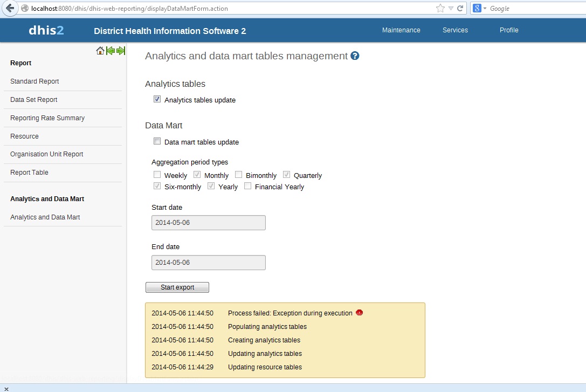This screenshot has height=392, width=586.
Task: Click the 2014-05-06 11:44:29 timestamp
Action: [182, 367]
